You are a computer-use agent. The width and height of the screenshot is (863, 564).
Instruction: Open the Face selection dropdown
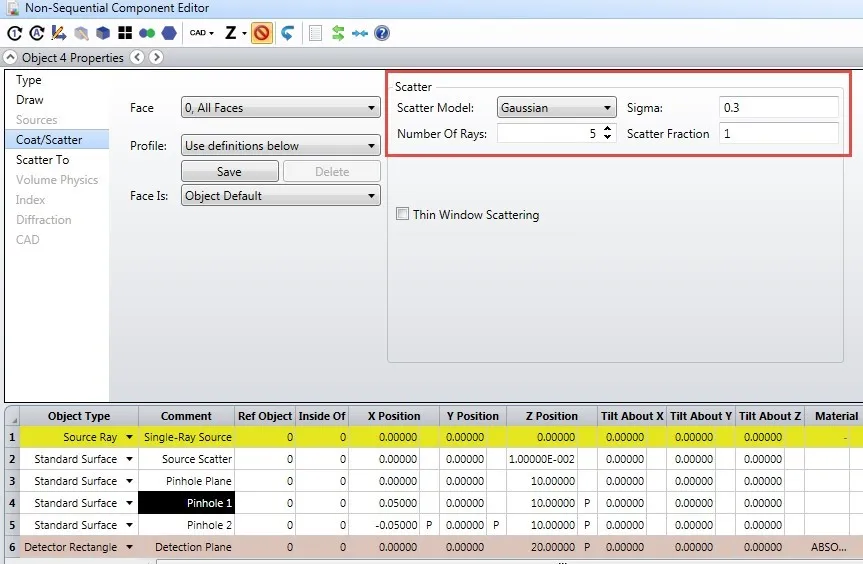tap(279, 108)
